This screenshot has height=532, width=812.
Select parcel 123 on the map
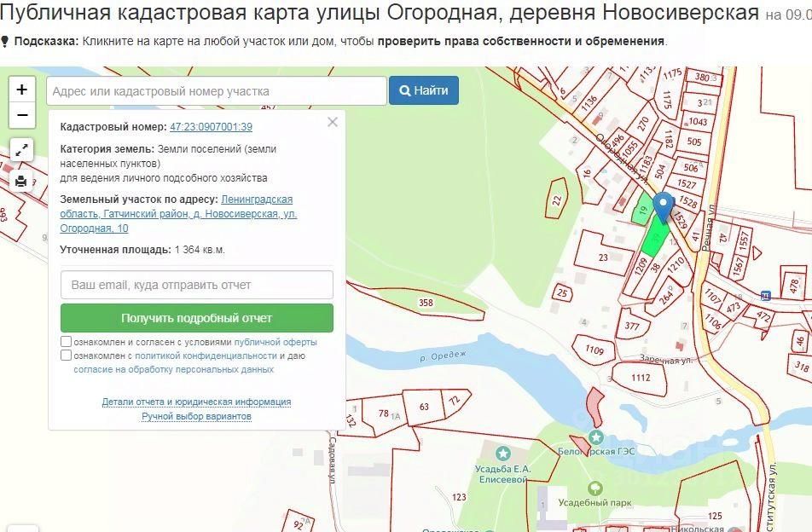pyautogui.click(x=459, y=497)
